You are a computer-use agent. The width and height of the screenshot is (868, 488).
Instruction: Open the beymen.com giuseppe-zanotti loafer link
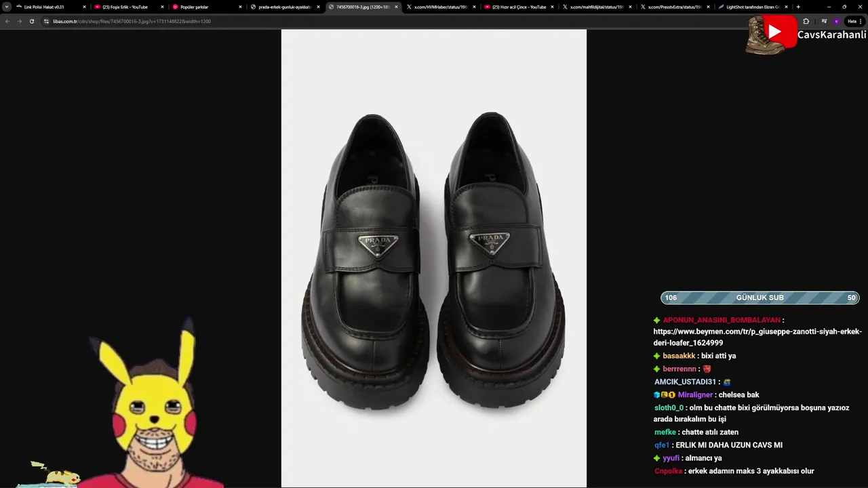point(757,337)
